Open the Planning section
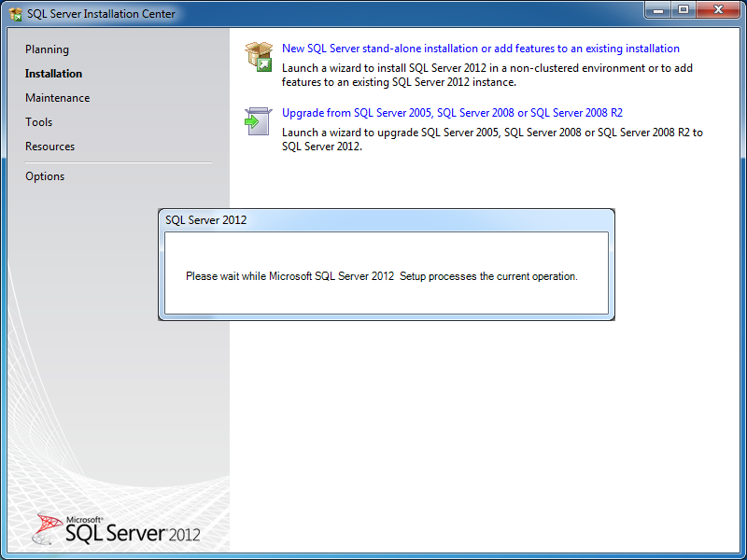 click(48, 49)
